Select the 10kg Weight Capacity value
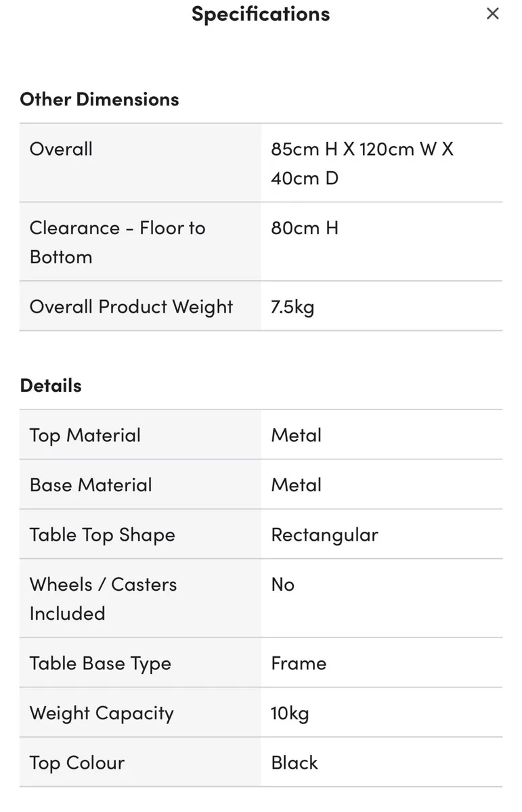 click(290, 713)
